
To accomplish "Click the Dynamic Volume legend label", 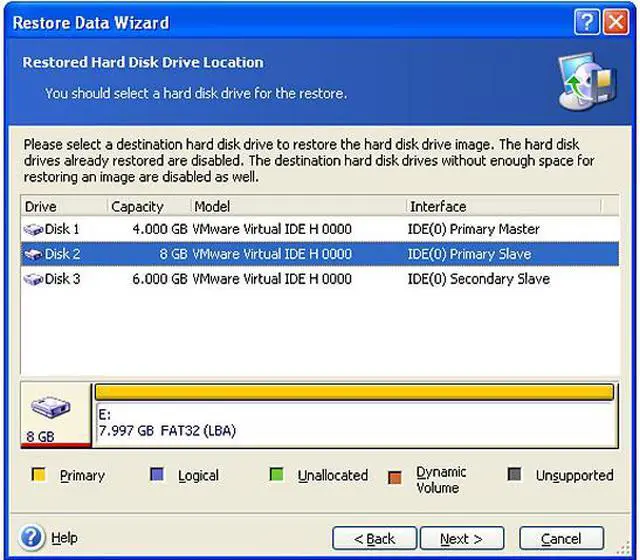I will [x=441, y=480].
